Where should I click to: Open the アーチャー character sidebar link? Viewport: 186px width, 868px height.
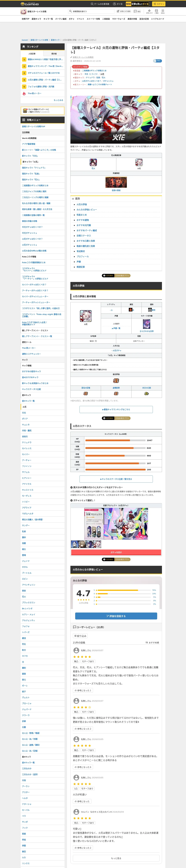pos(43,460)
